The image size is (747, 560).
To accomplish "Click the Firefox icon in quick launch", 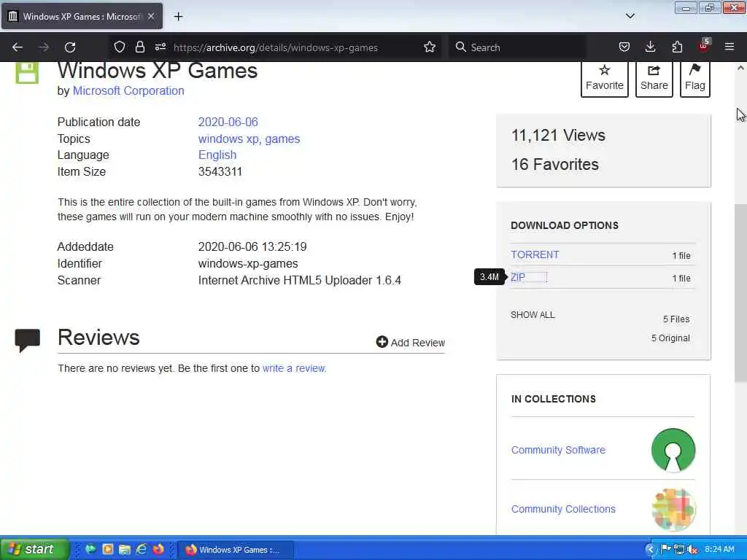I will coord(158,549).
